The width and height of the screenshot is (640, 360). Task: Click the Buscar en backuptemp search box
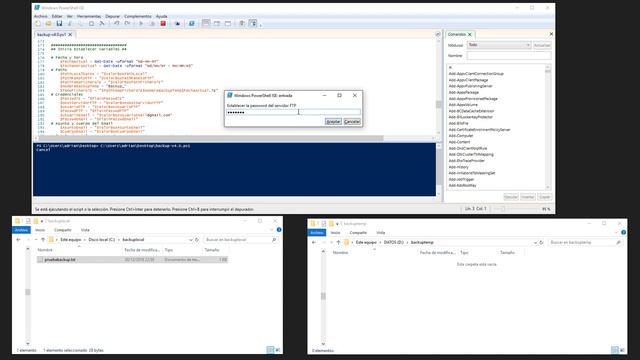585,242
